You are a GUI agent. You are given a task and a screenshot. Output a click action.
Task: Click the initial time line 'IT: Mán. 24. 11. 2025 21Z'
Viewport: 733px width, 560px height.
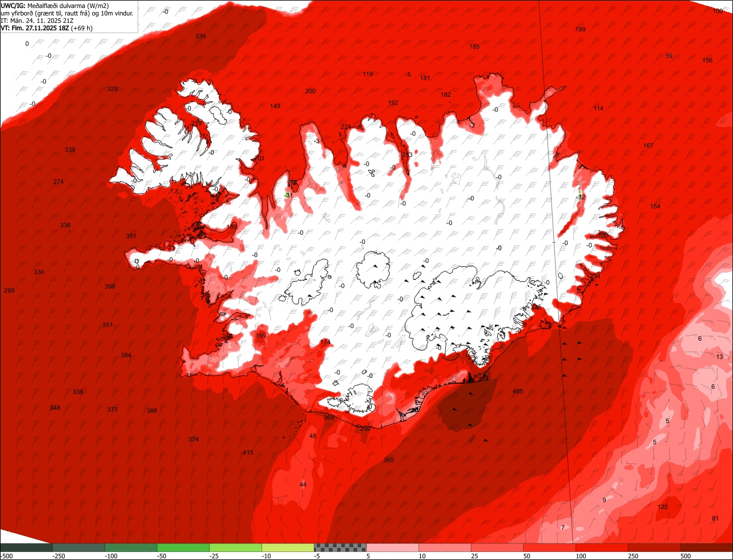pyautogui.click(x=37, y=21)
